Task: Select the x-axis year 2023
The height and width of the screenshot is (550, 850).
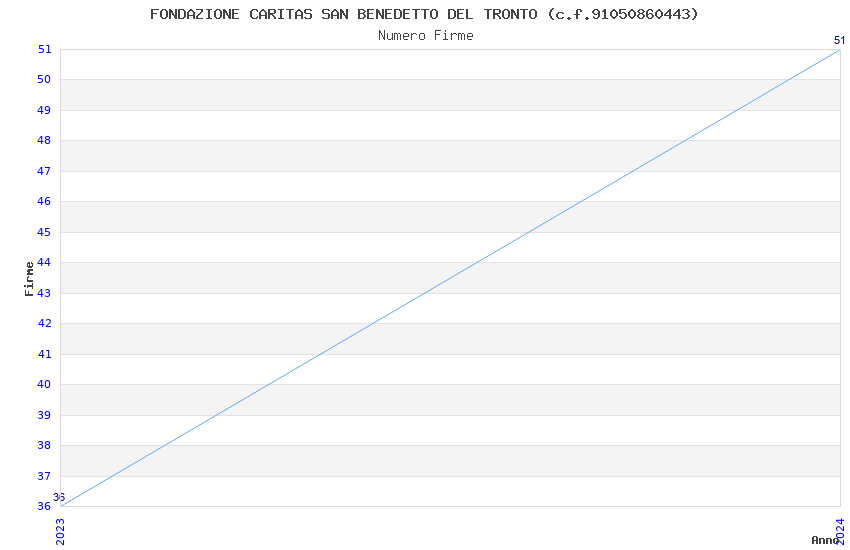Action: pyautogui.click(x=60, y=532)
